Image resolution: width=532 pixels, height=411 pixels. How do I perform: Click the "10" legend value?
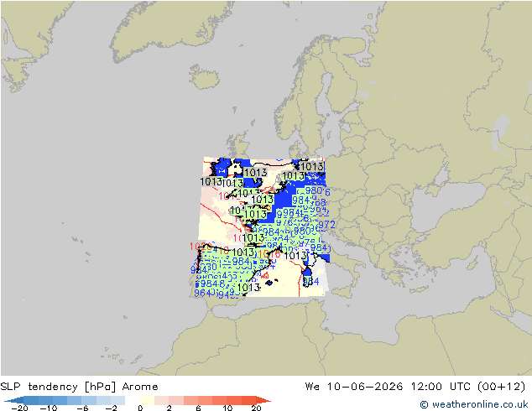[227, 408]
